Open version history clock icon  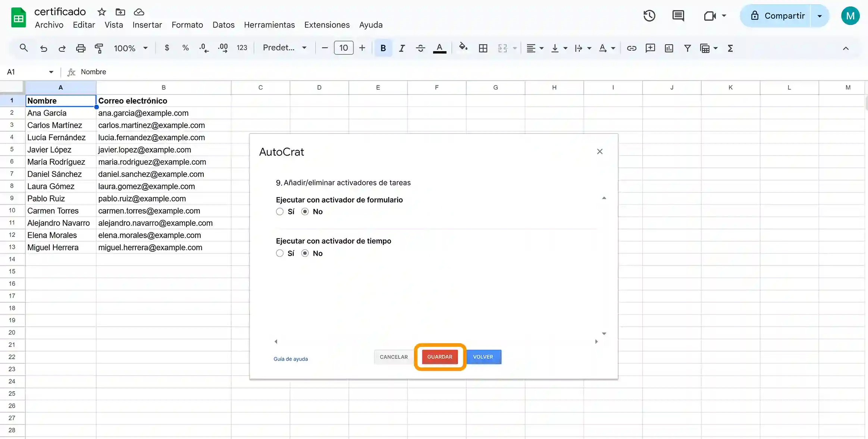649,16
